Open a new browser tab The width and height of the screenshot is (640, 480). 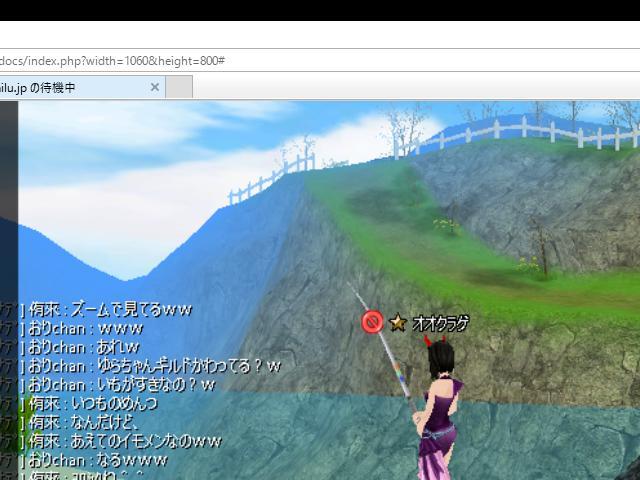coord(179,87)
